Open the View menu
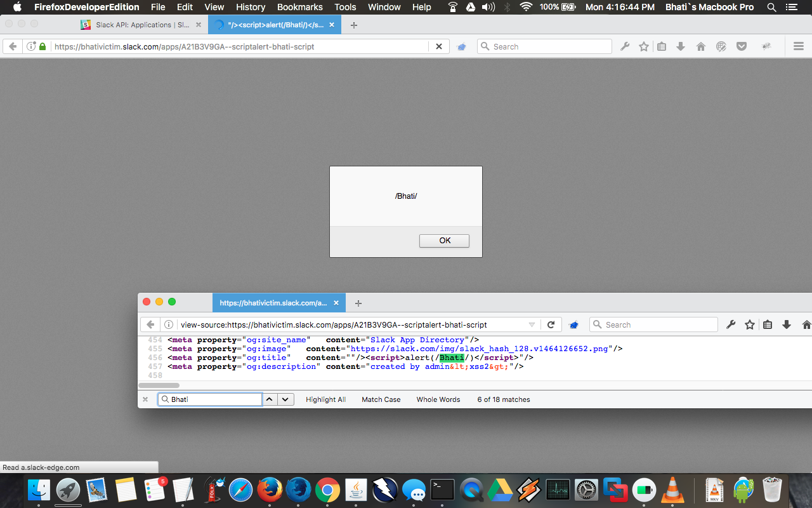The width and height of the screenshot is (812, 508). click(x=214, y=7)
